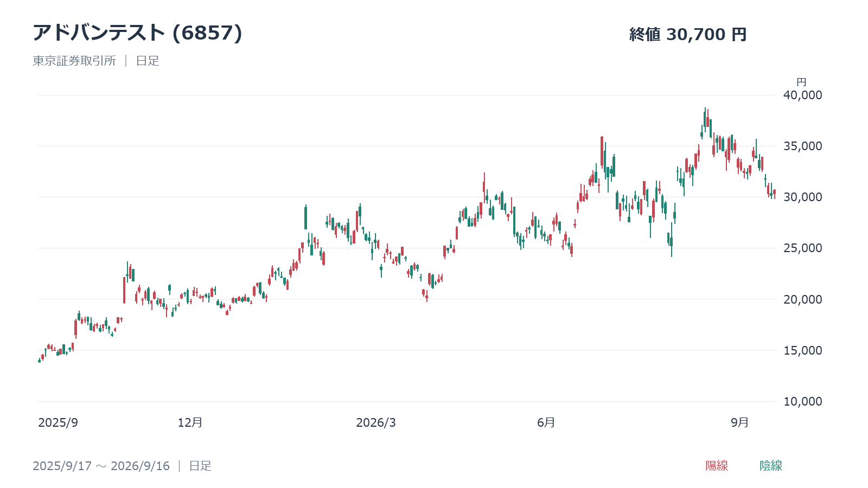
Task: Click the closing price 終値 30,700 円
Action: coord(688,35)
